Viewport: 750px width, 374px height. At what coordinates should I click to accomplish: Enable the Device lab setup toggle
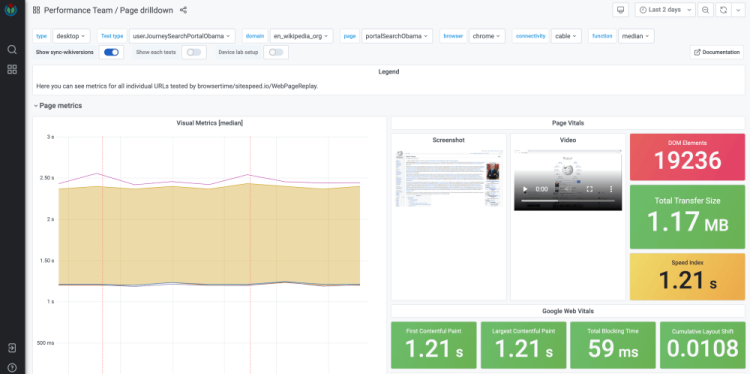click(x=276, y=52)
